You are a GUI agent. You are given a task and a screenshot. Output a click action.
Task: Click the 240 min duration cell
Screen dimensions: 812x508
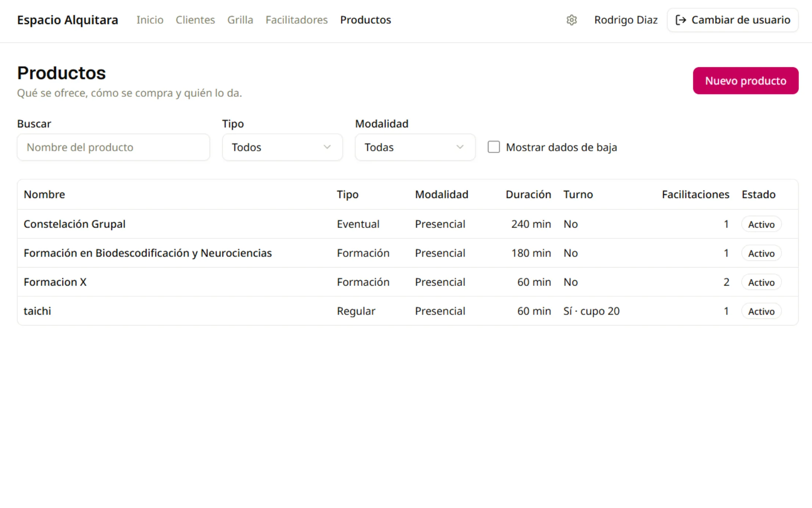(531, 224)
